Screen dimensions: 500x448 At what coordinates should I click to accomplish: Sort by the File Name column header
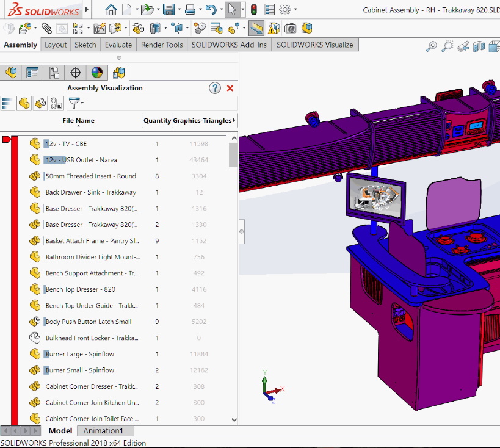(78, 120)
